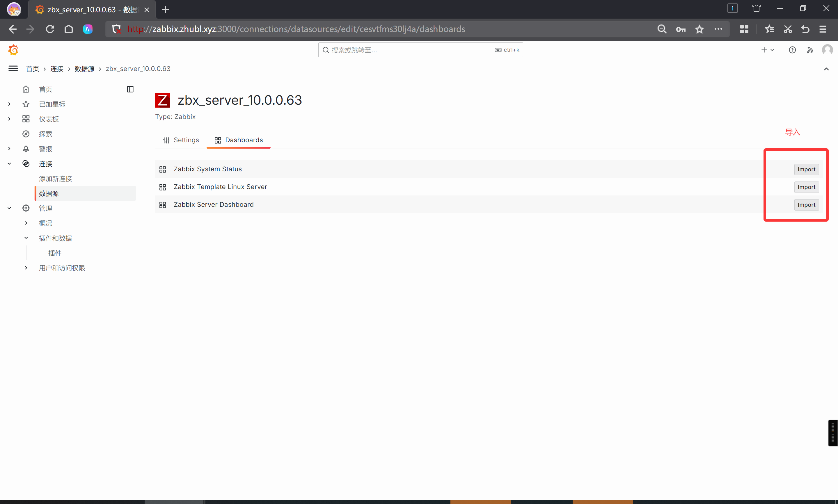Close the zbx_server_10.0.0.63 browser tab
The width and height of the screenshot is (838, 504).
coord(146,10)
